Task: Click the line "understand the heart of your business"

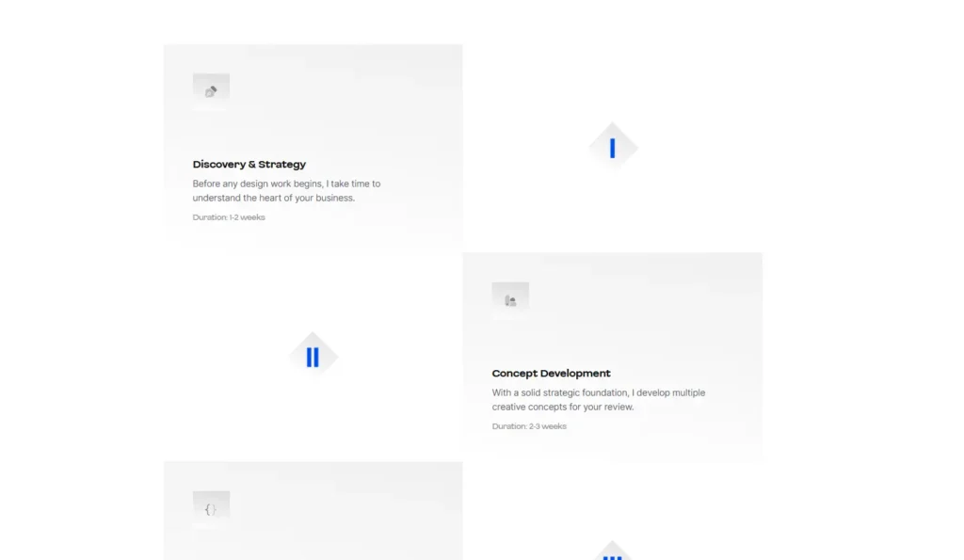Action: [273, 199]
